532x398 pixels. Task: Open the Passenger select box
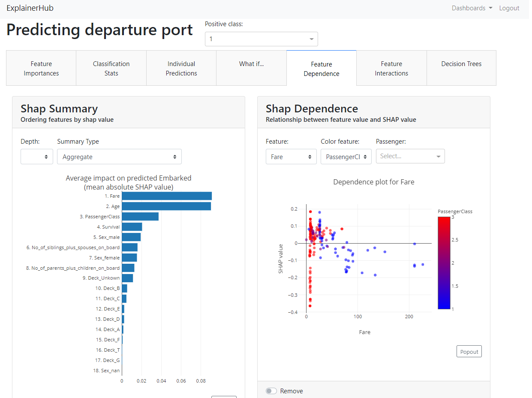[x=410, y=157]
